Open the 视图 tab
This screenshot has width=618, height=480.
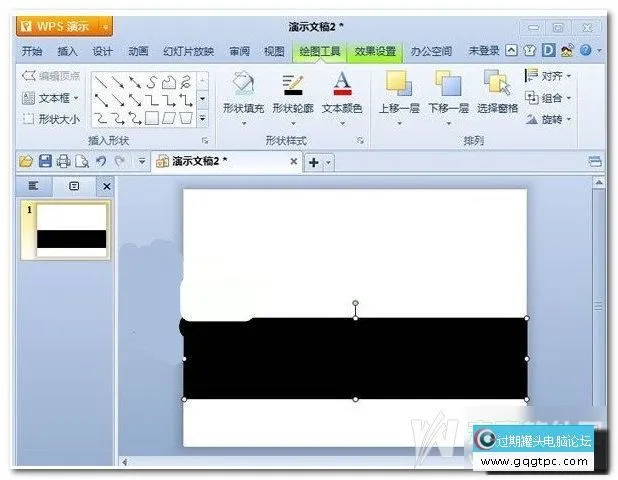[x=274, y=51]
